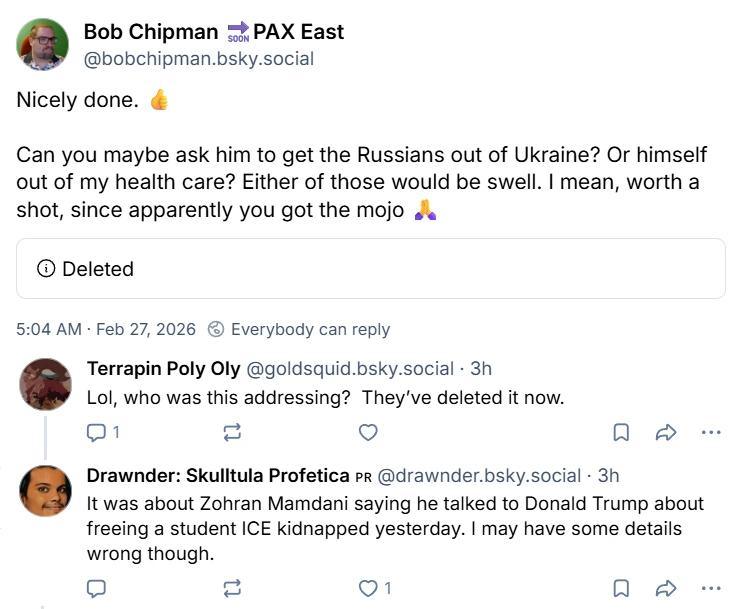This screenshot has height=609, width=736.
Task: Click the Everybody can reply setting
Action: click(299, 329)
